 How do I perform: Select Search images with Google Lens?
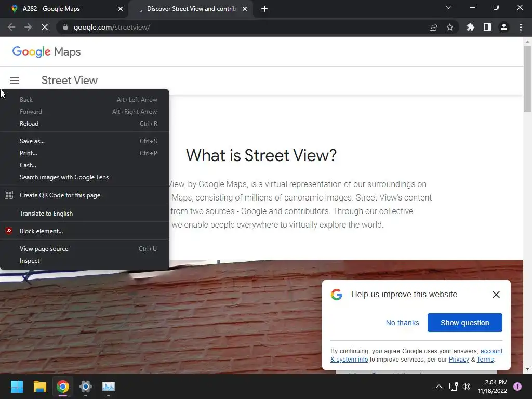pos(85,177)
